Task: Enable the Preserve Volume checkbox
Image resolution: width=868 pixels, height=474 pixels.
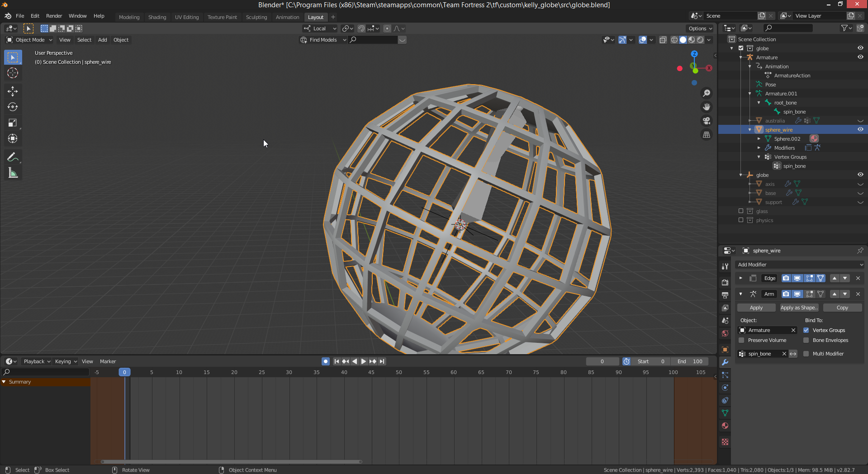Action: coord(741,340)
